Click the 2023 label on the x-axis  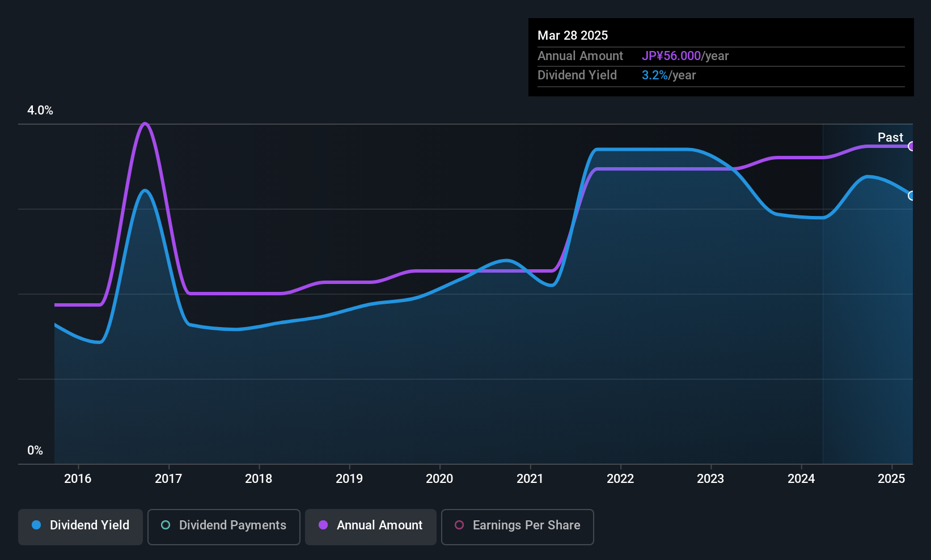point(710,478)
